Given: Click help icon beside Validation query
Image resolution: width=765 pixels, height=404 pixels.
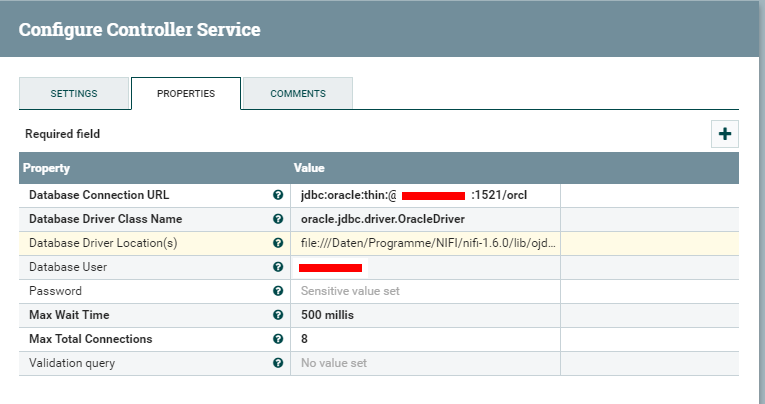Looking at the screenshot, I should point(278,363).
